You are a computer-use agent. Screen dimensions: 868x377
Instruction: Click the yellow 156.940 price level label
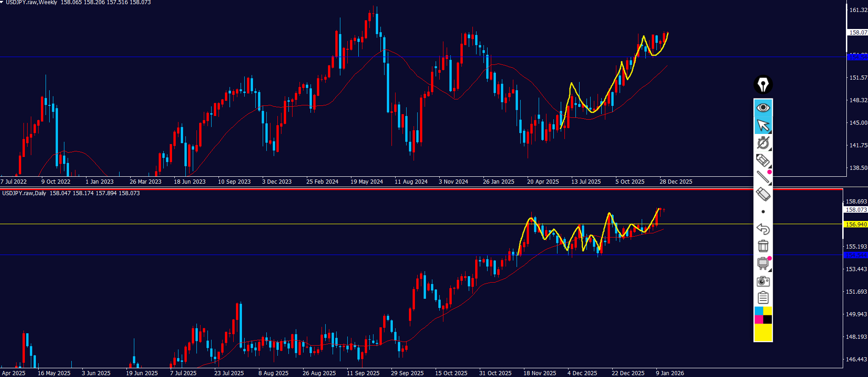tap(856, 225)
